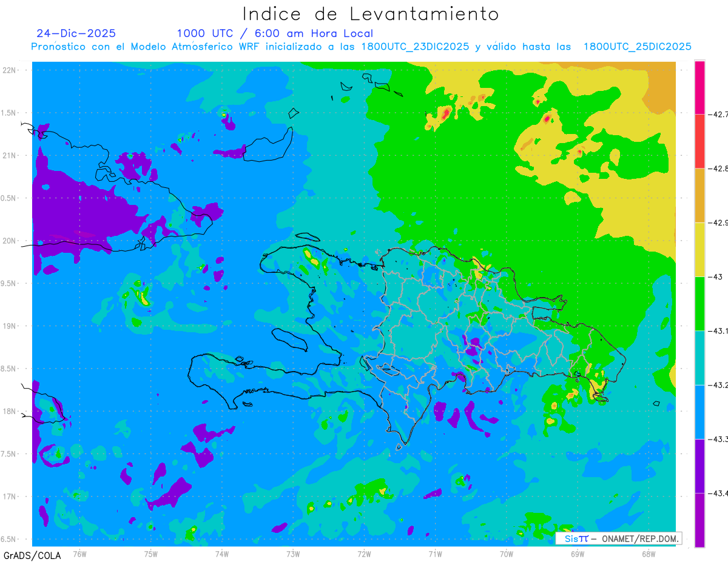Screen dimensions: 728x562
Task: Click the 73W longitude label
Action: coord(293,554)
